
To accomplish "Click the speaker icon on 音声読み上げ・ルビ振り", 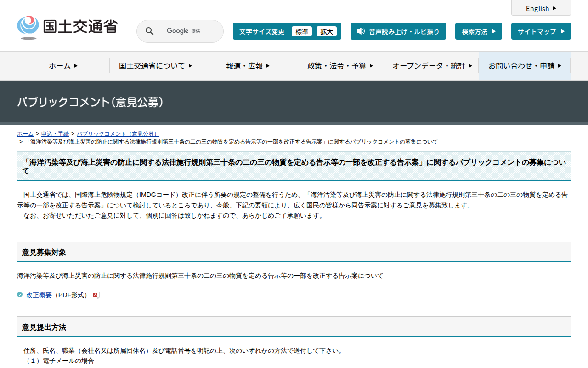I will coord(360,31).
